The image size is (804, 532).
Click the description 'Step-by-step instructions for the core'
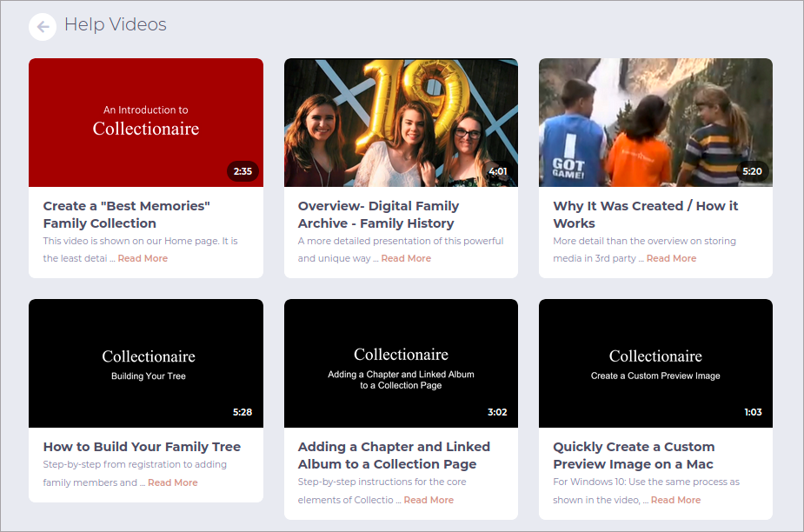pos(382,491)
